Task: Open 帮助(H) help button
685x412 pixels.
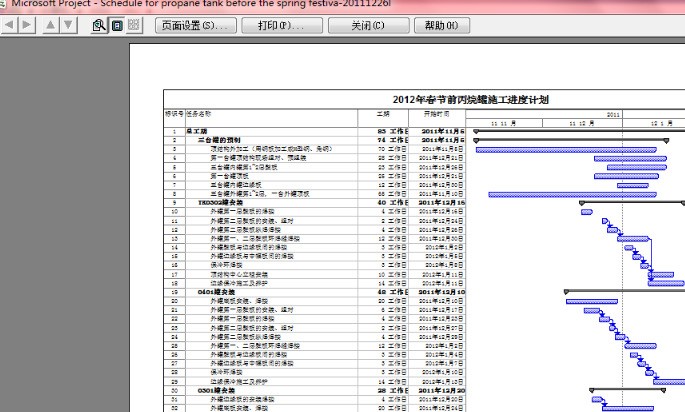Action: coord(442,25)
